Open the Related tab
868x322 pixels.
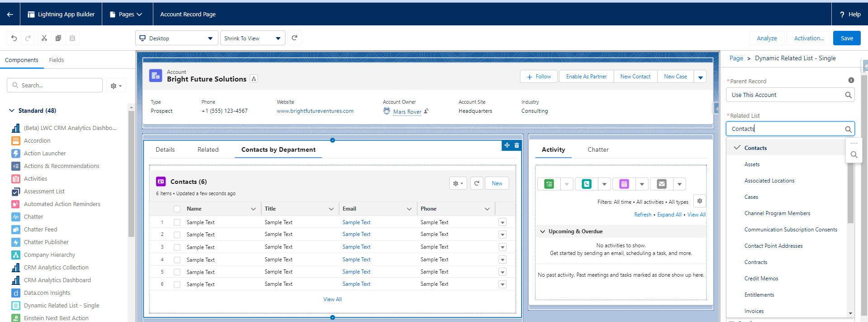click(x=208, y=149)
